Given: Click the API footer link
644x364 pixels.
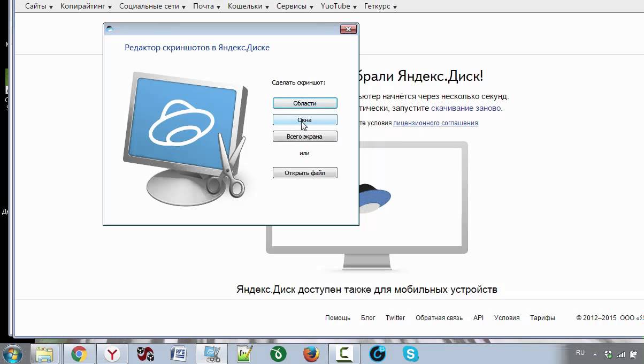Looking at the screenshot, I should click(x=478, y=318).
